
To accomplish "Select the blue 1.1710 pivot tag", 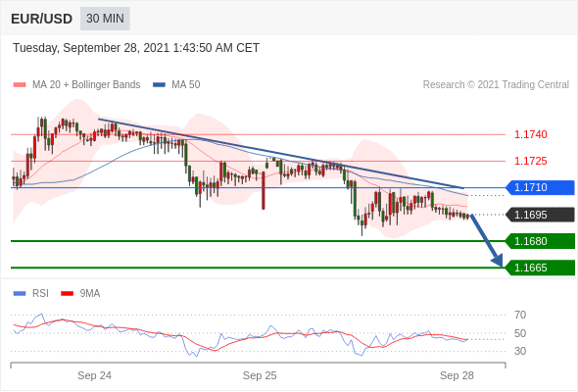I will point(540,188).
